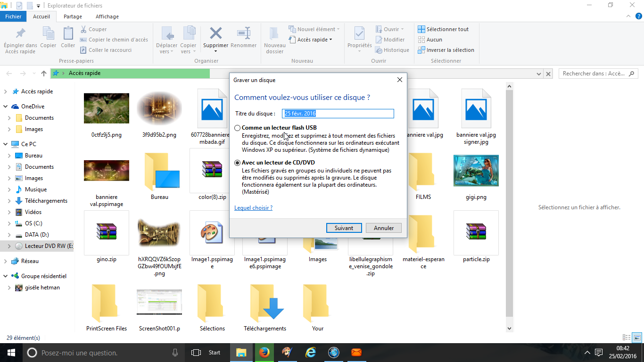644x362 pixels.
Task: Close the 'Graver un disque' dialog
Action: pos(400,80)
